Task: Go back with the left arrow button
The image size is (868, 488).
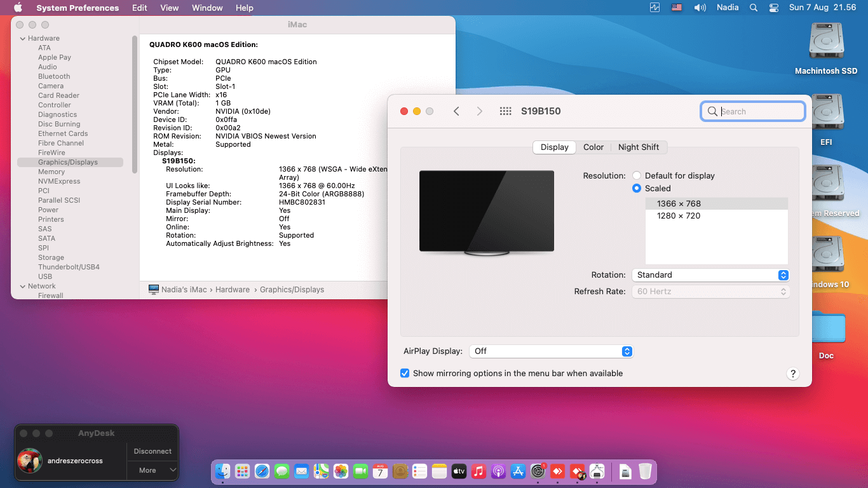Action: coord(456,111)
